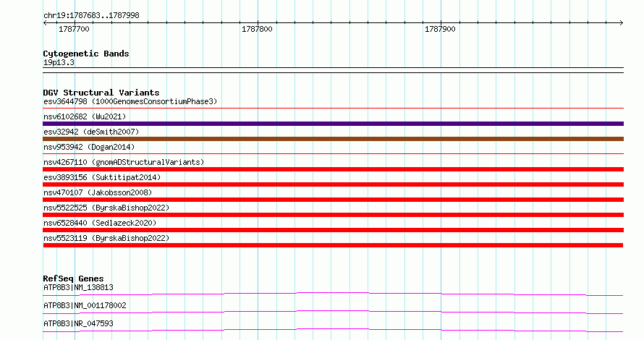
Task: Click the DGV Structural Variants track heading
Action: tap(101, 93)
